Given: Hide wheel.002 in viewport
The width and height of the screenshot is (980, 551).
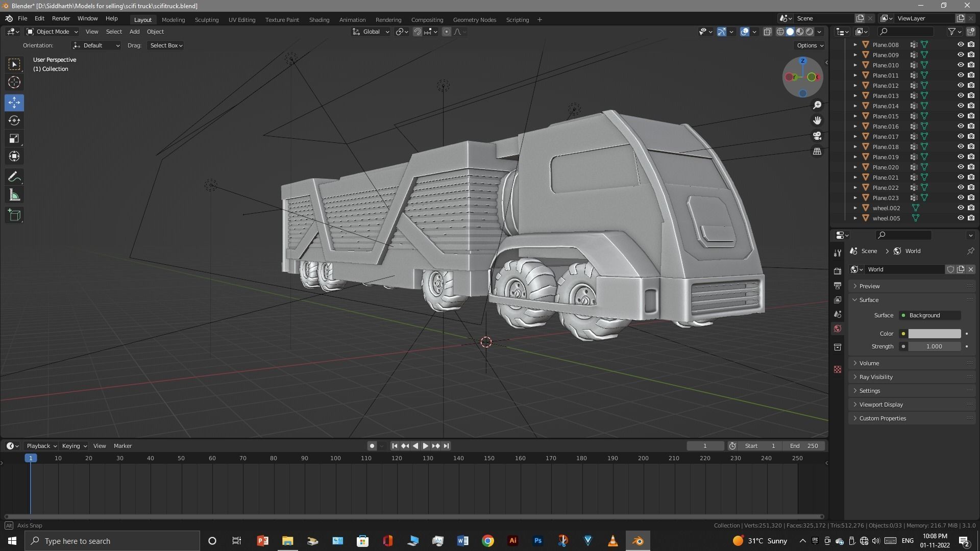Looking at the screenshot, I should click(x=960, y=208).
